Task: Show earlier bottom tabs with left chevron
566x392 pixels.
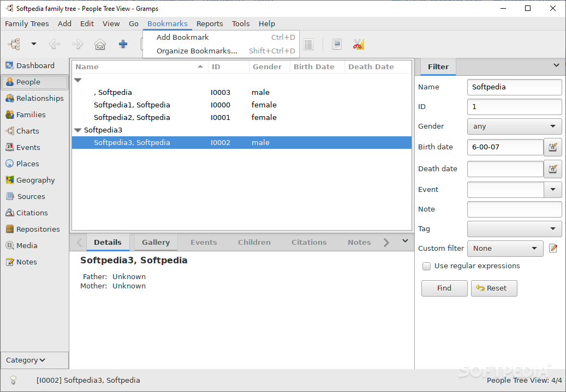Action: 79,242
